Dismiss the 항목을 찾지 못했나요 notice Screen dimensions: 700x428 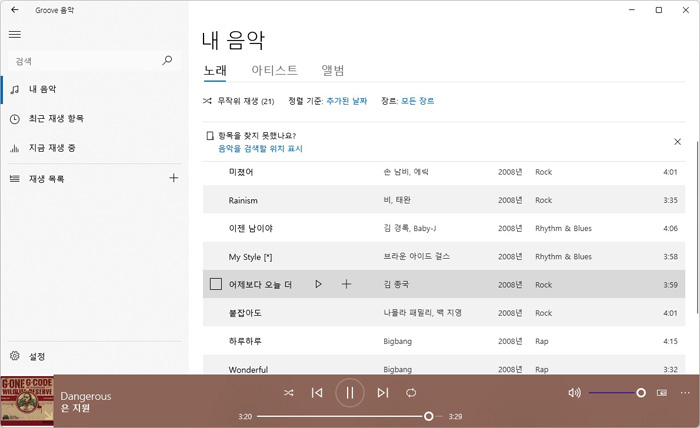click(677, 141)
